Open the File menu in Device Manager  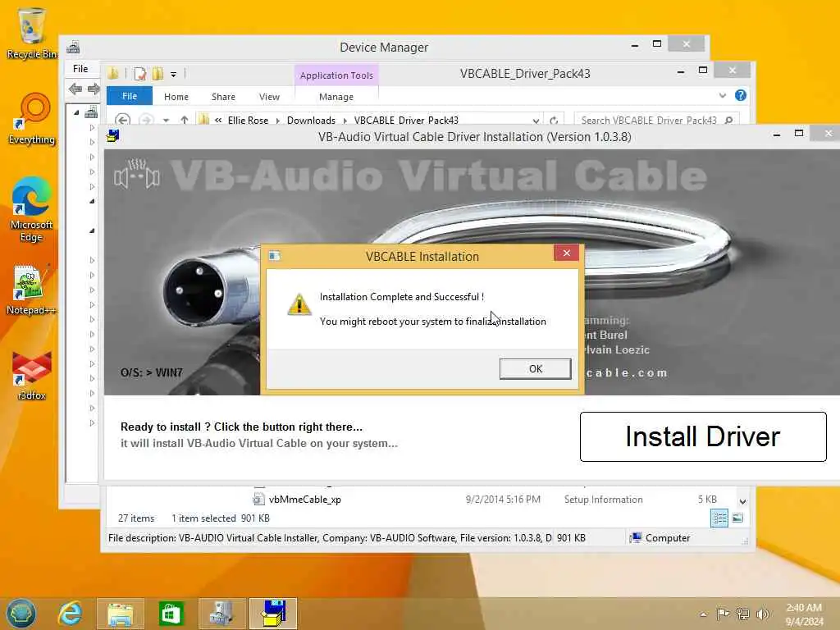pos(80,69)
